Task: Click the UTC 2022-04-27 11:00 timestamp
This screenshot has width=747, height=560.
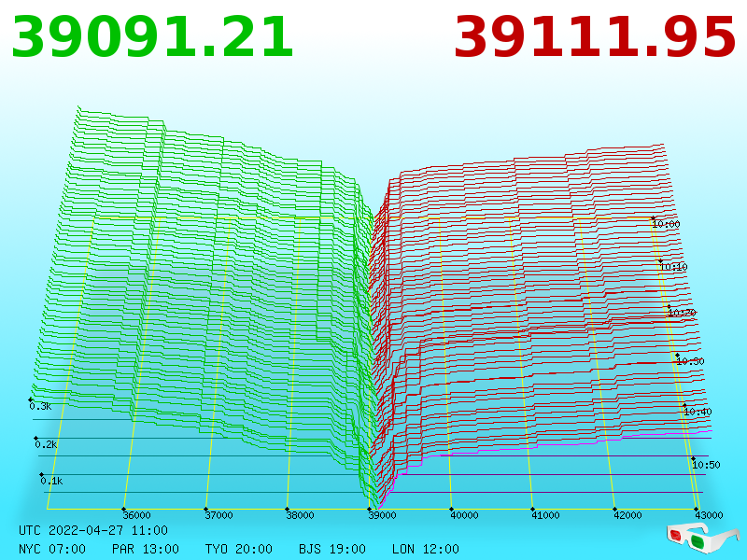Action: tap(93, 530)
